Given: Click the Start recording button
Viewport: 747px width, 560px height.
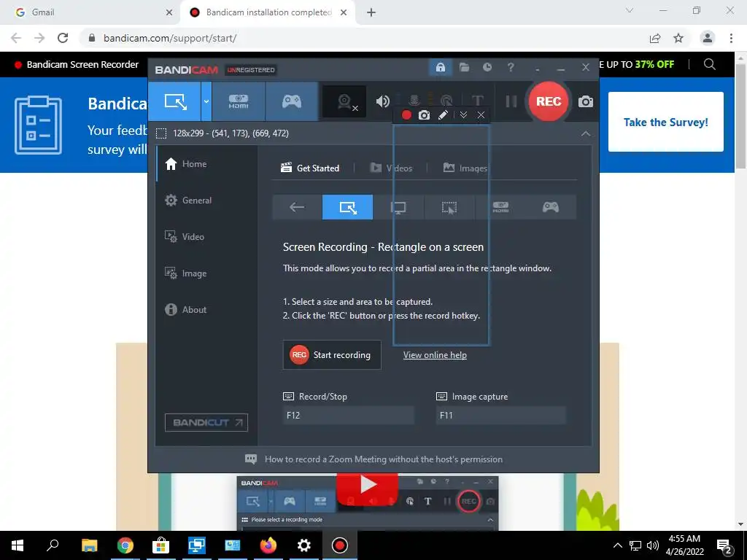Looking at the screenshot, I should (332, 355).
